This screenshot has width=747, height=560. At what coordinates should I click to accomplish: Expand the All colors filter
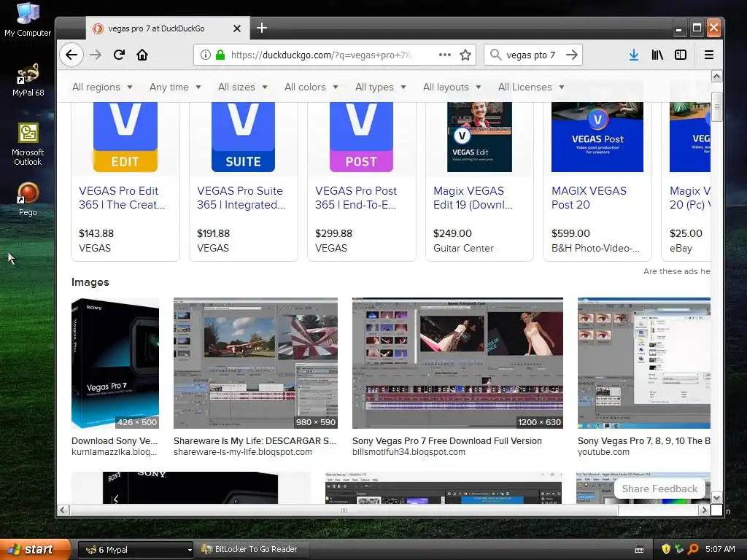point(311,87)
